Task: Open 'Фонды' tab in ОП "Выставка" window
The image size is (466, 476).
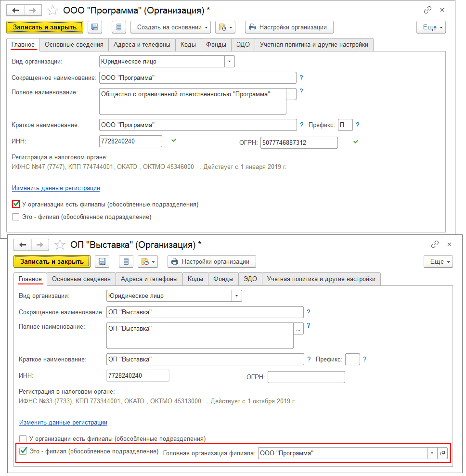Action: click(x=223, y=279)
